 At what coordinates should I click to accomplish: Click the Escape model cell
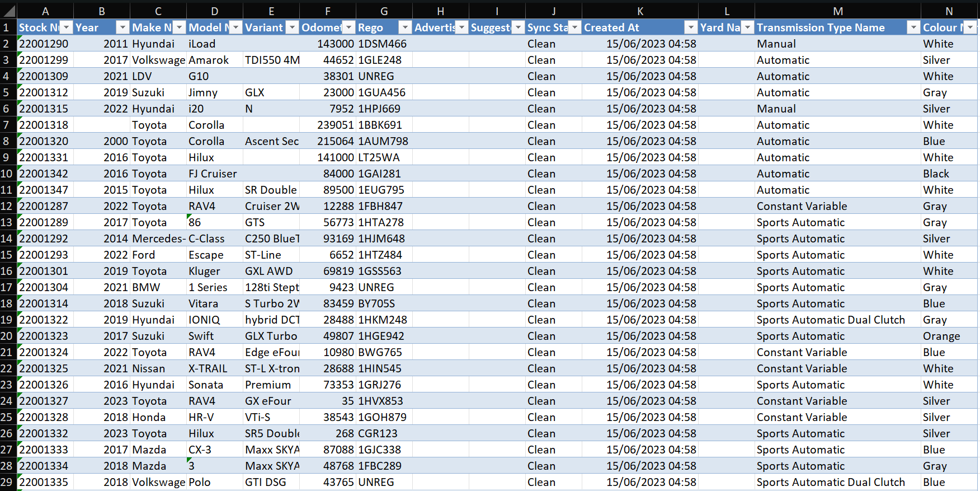click(x=215, y=255)
